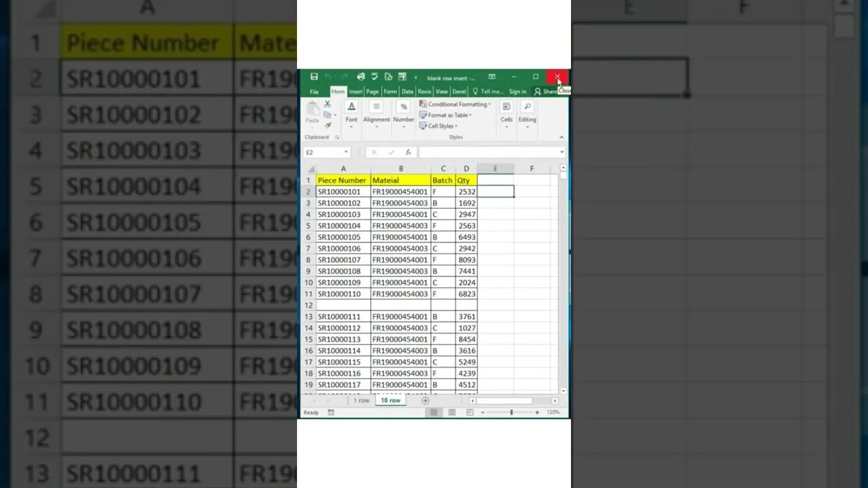Open the File tab
The image size is (868, 488).
[x=314, y=91]
